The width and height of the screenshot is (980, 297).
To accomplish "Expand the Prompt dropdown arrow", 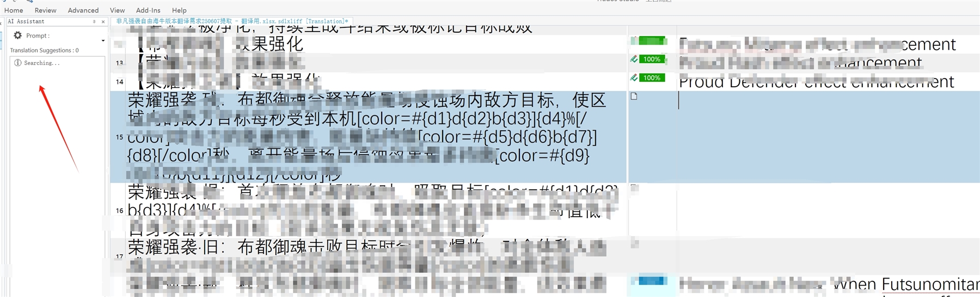I will [x=103, y=41].
